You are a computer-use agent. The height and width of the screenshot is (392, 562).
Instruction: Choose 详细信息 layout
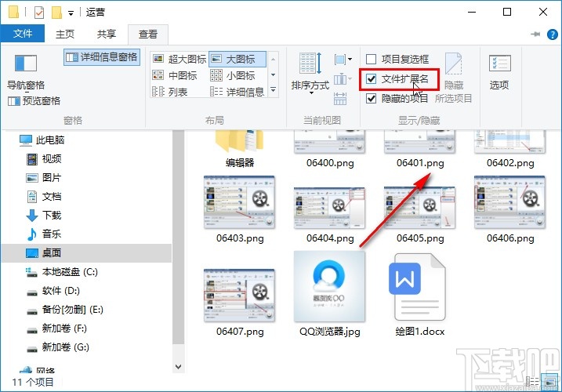[237, 92]
